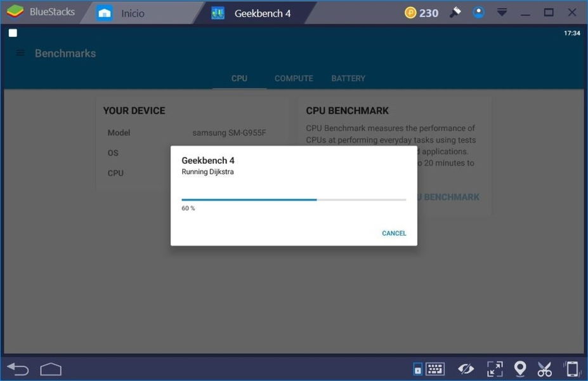Screen dimensions: 588x381
Task: Cancel the running Geekbench benchmark
Action: coord(394,233)
